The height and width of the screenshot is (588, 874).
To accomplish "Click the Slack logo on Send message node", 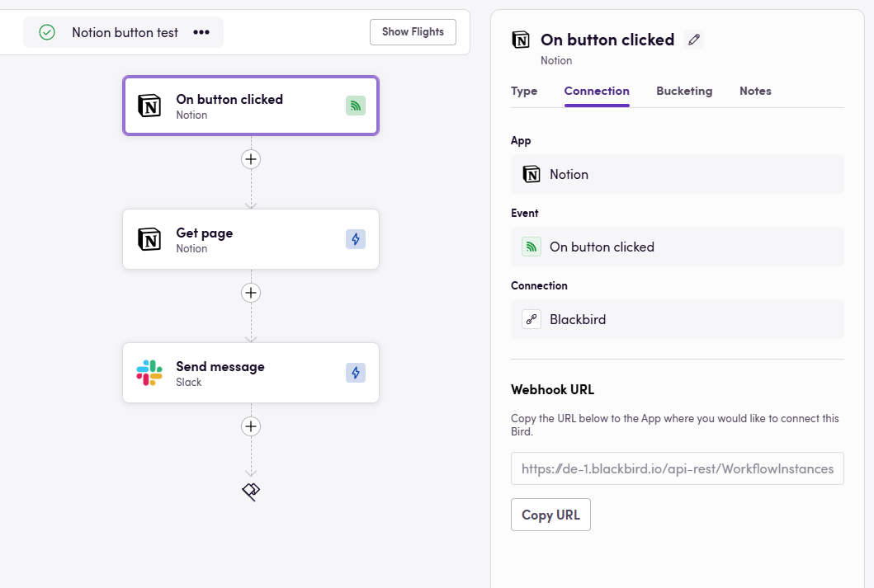I will 149,373.
